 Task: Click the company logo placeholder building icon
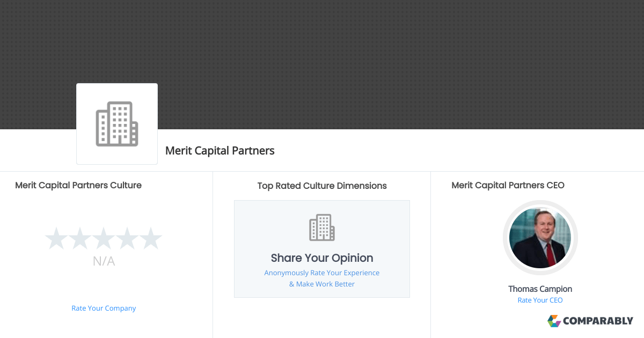point(117,124)
